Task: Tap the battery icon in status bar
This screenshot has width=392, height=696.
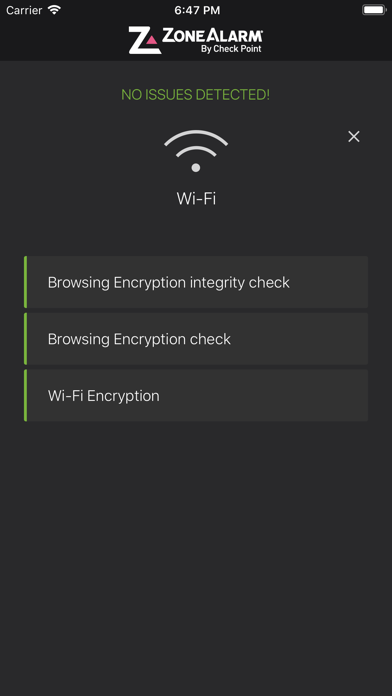Action: 374,10
